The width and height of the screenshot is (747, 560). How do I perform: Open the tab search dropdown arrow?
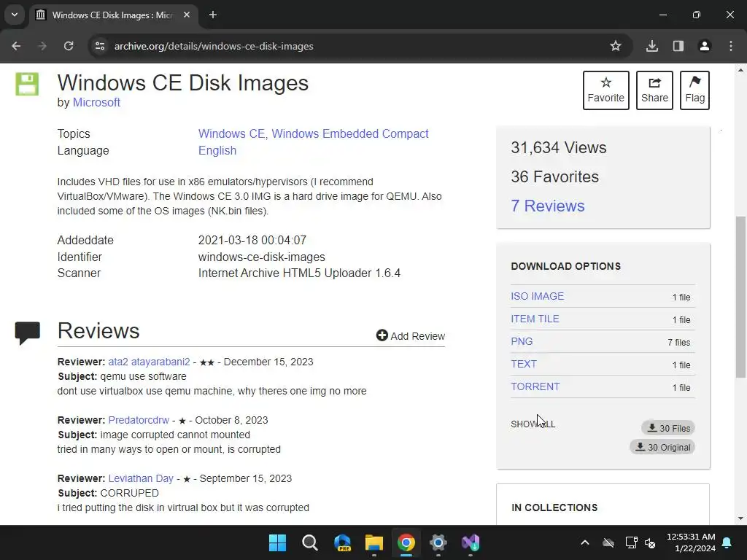[x=15, y=15]
